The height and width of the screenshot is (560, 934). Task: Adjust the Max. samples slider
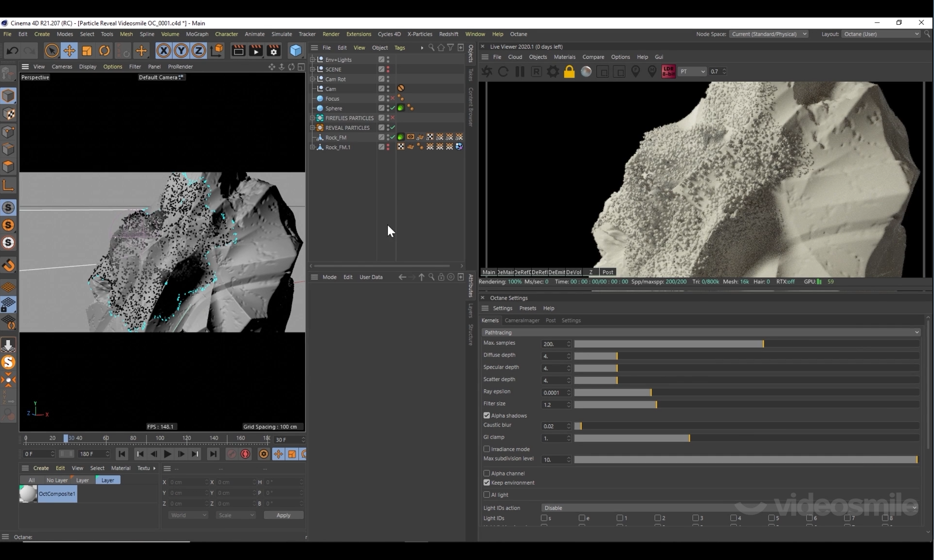tap(763, 344)
